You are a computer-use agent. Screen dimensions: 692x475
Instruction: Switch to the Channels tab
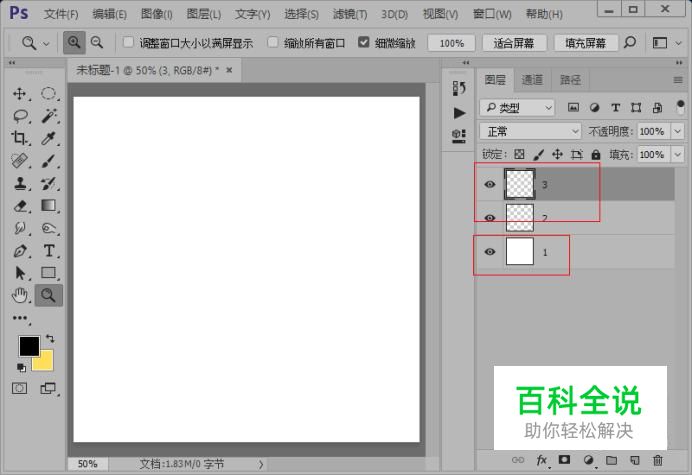click(x=532, y=80)
